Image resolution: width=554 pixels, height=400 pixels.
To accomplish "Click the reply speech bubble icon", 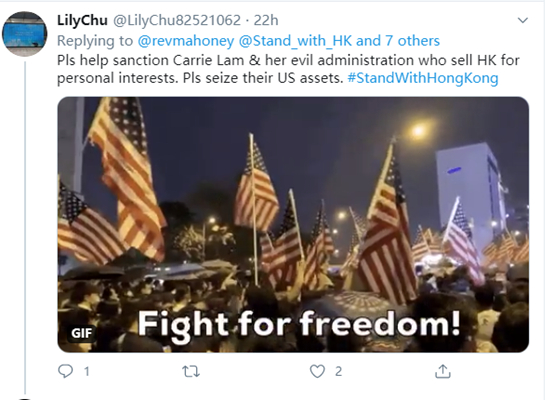I will click(x=65, y=371).
